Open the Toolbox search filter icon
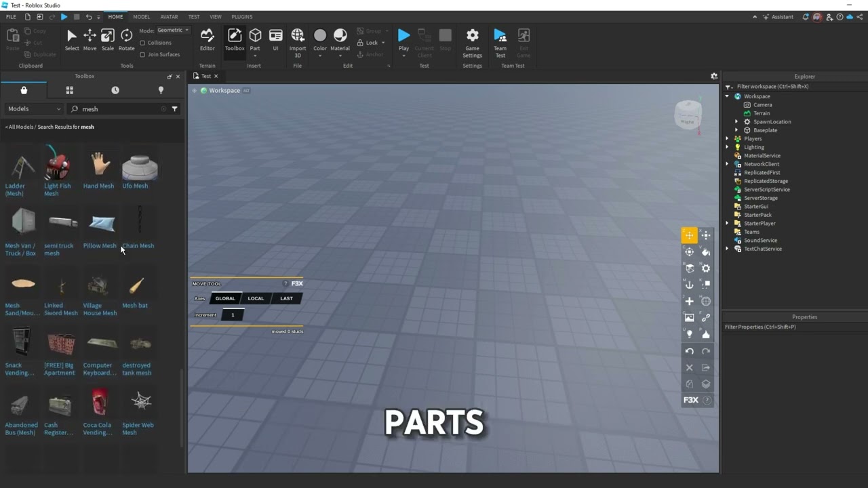This screenshot has height=488, width=868. click(174, 108)
